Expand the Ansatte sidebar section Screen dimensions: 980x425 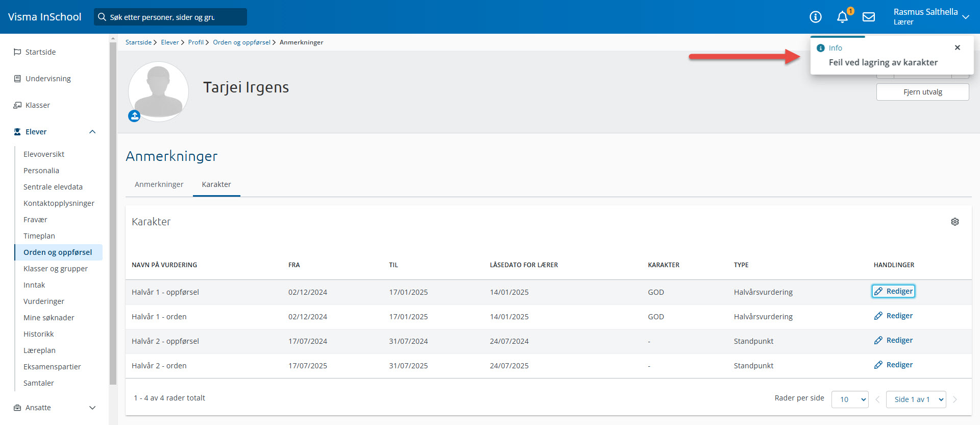92,408
